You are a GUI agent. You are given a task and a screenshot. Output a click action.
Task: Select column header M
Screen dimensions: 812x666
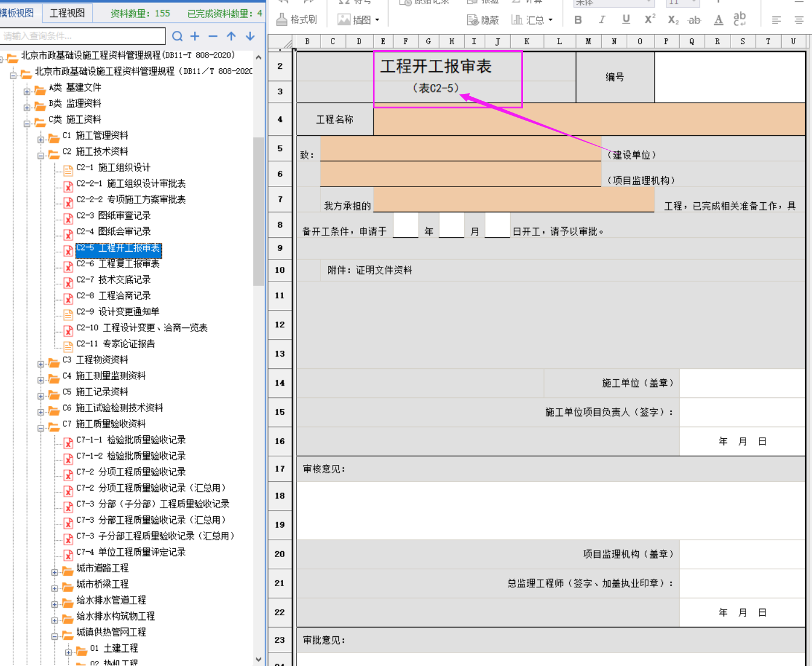[x=588, y=41]
